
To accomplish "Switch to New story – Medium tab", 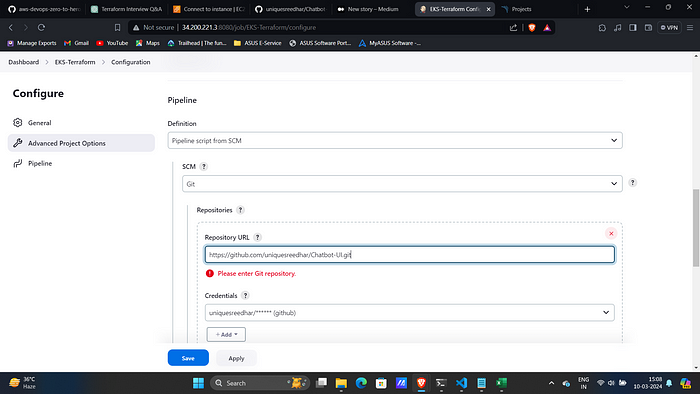I will tap(373, 9).
